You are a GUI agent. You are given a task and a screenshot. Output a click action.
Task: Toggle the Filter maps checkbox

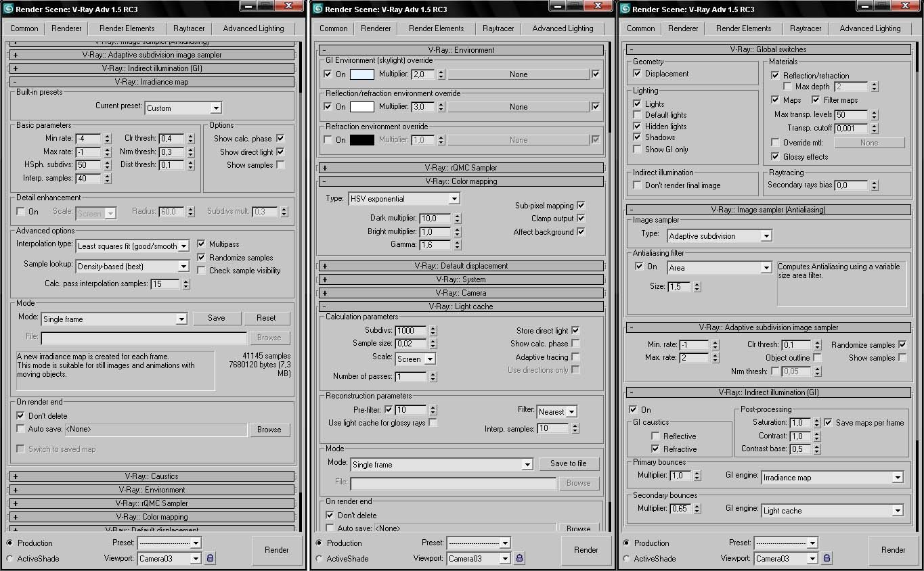pyautogui.click(x=816, y=99)
